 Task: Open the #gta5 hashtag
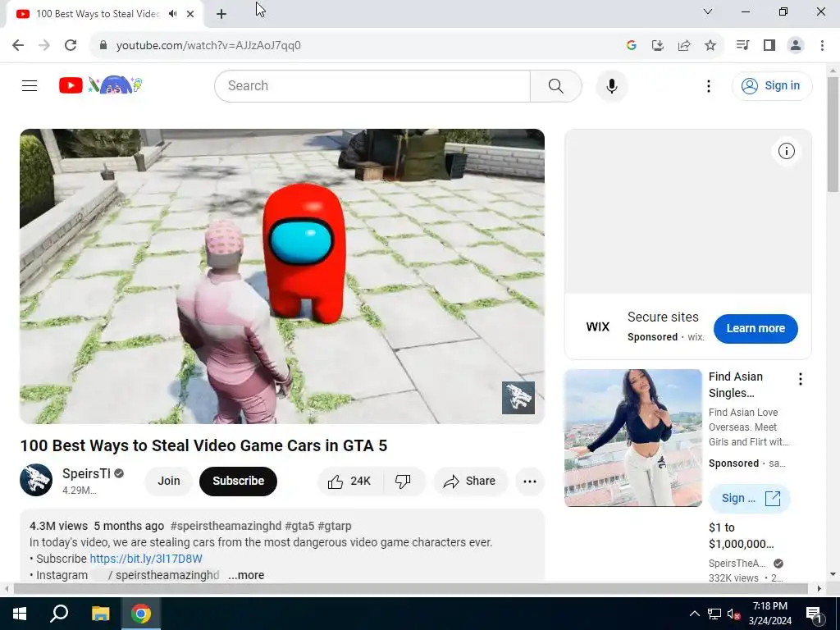pyautogui.click(x=299, y=526)
